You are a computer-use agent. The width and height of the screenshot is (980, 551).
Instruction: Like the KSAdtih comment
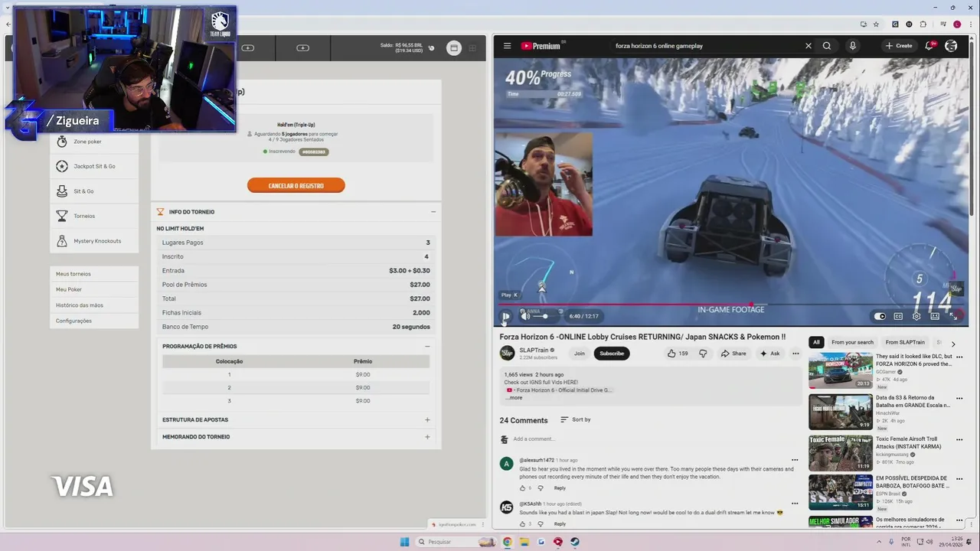tap(523, 524)
